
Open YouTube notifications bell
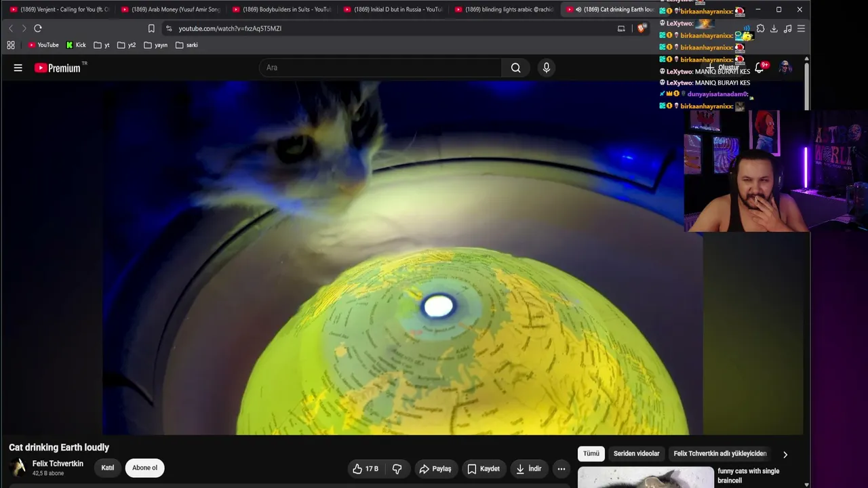click(x=760, y=67)
